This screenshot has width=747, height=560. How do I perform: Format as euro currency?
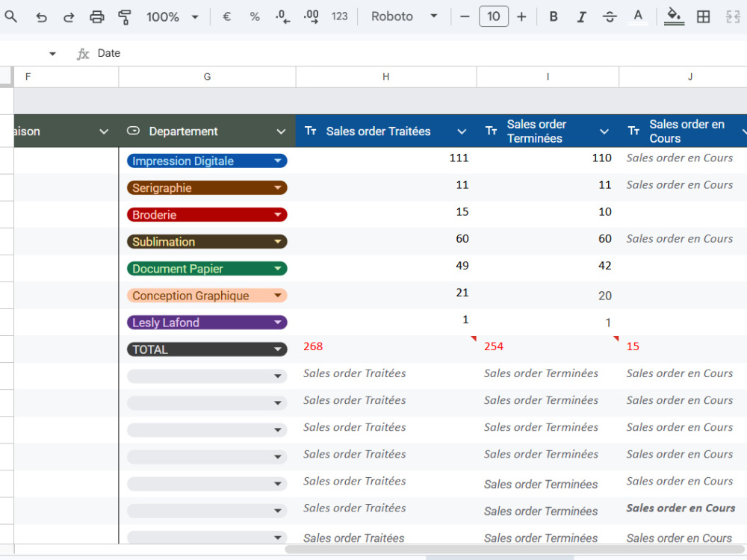227,16
